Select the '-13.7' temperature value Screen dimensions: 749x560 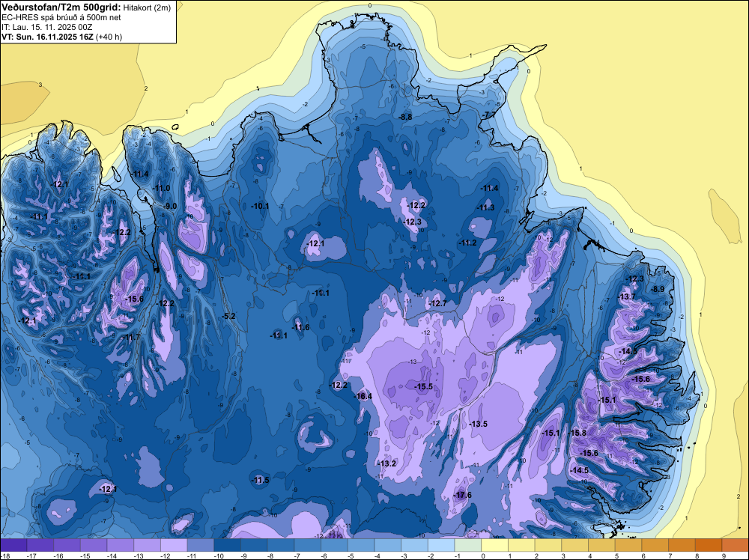coord(627,297)
